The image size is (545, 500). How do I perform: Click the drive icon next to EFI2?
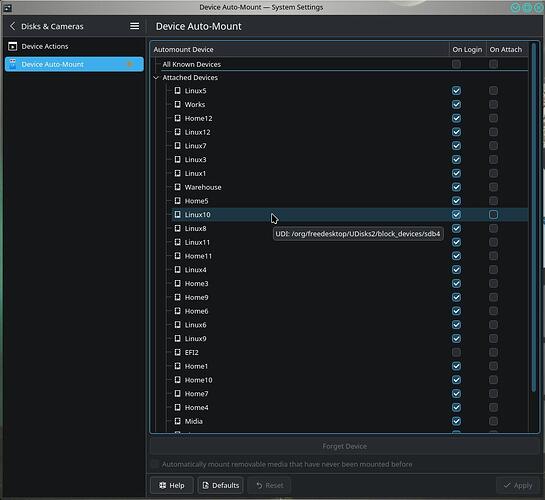(x=177, y=352)
